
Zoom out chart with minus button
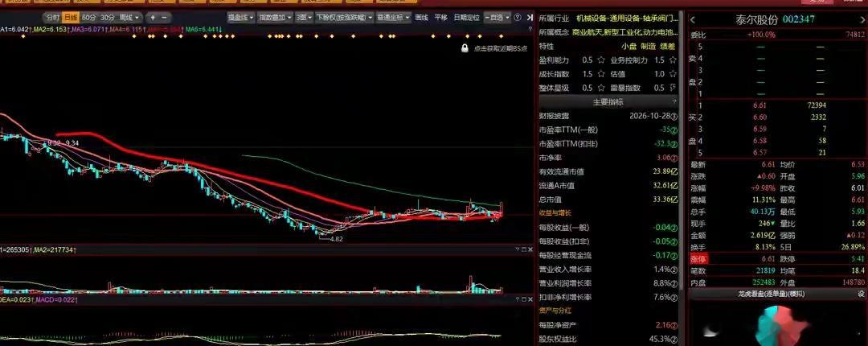click(164, 18)
